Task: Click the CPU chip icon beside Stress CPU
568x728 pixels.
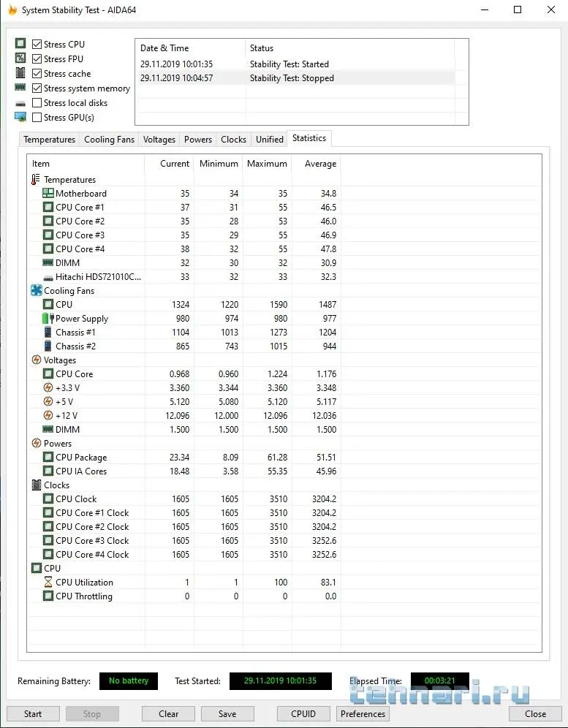Action: click(20, 44)
